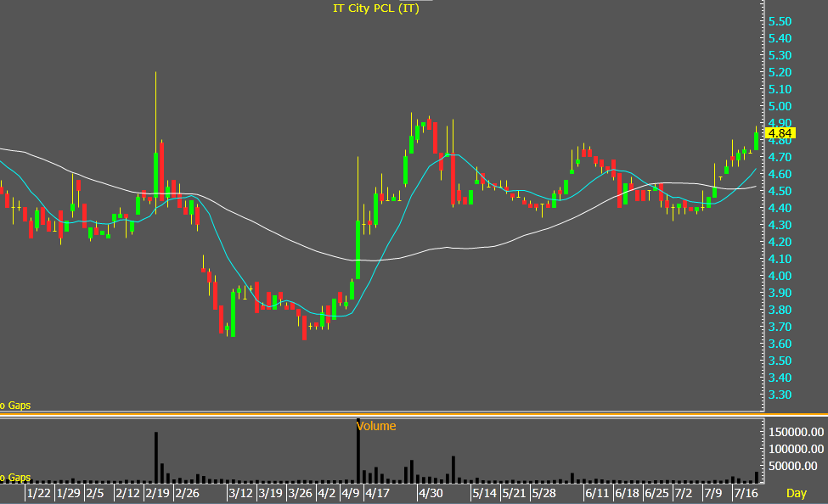
Task: Click the green candle with wick reaching 5.20
Action: (155, 175)
